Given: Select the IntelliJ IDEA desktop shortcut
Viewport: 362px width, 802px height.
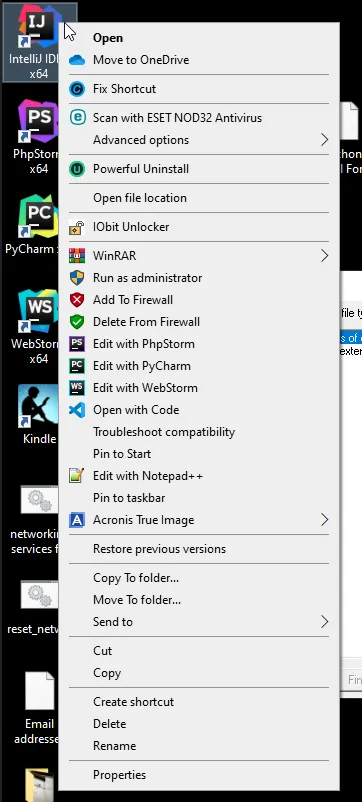Looking at the screenshot, I should [38, 42].
